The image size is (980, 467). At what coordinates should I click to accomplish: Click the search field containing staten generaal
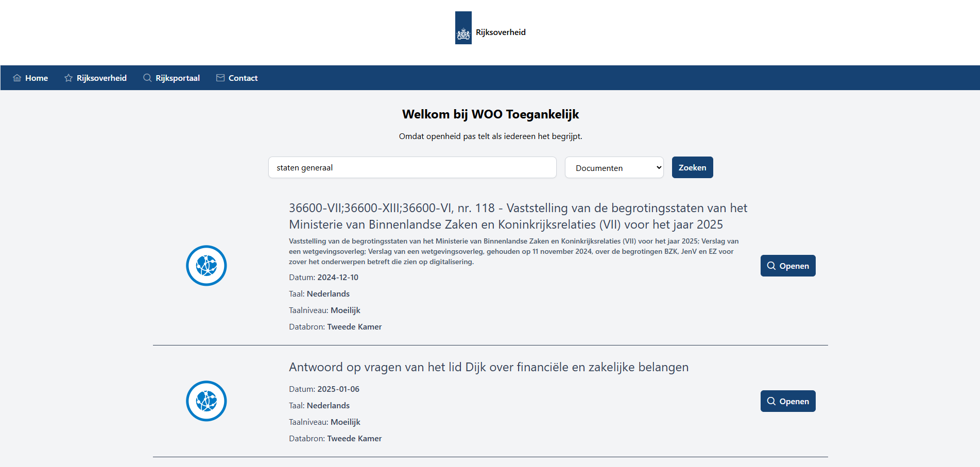point(411,167)
